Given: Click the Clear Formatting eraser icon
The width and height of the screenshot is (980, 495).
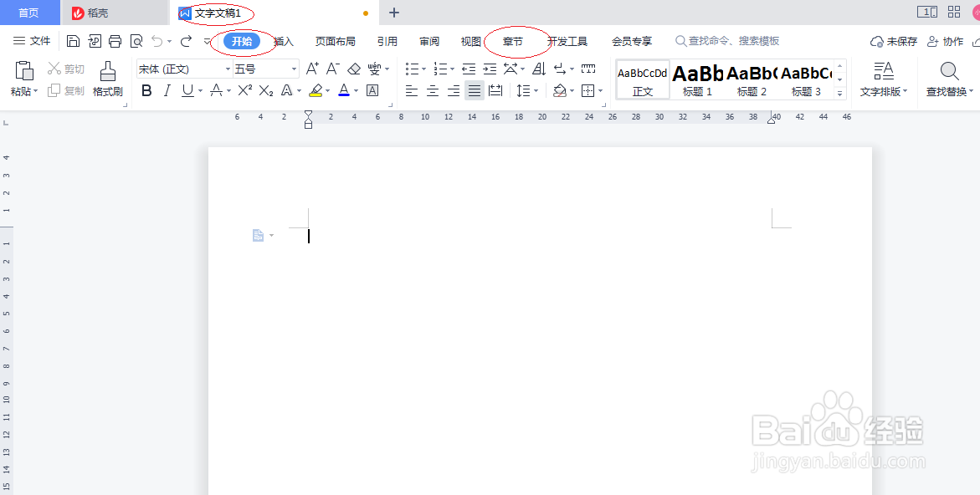Looking at the screenshot, I should (354, 69).
